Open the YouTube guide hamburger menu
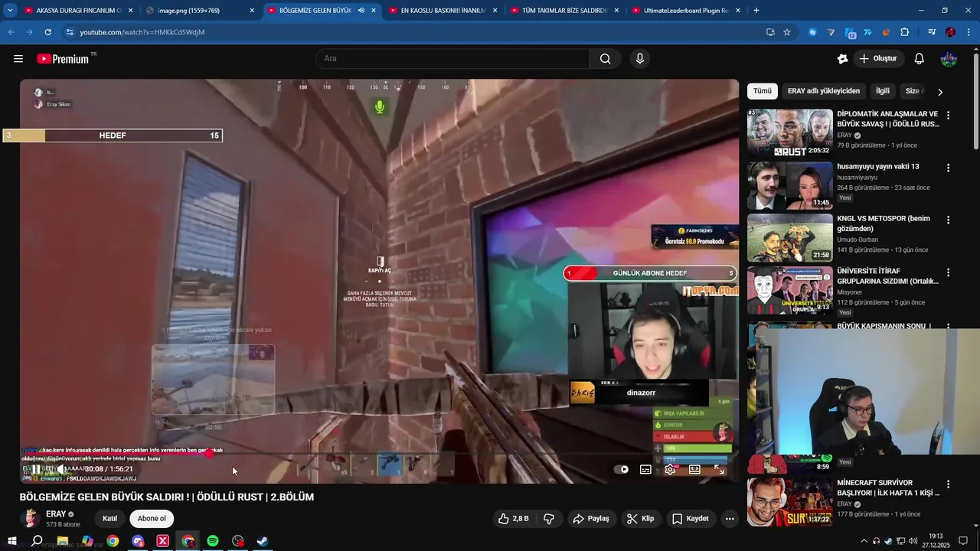This screenshot has width=980, height=551. (18, 59)
